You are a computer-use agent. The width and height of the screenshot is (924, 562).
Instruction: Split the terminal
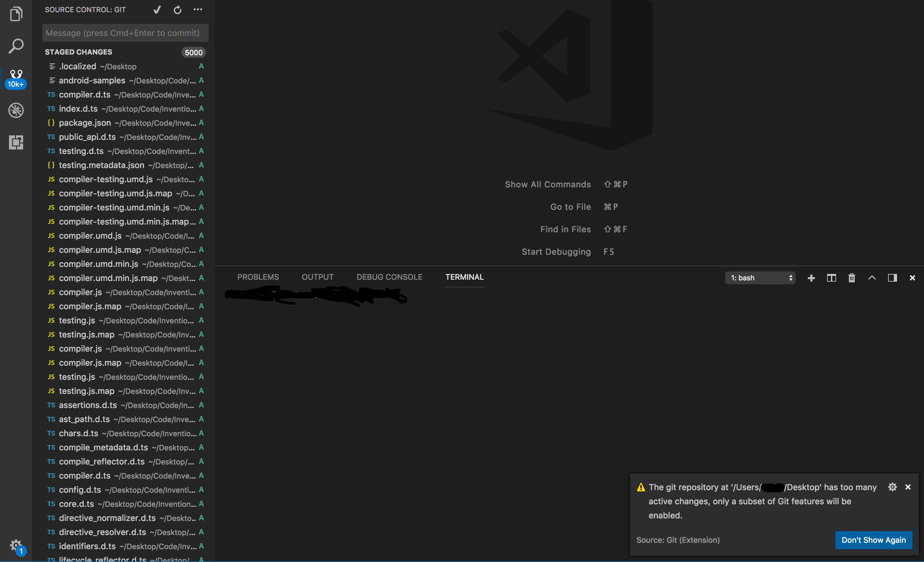(x=831, y=278)
